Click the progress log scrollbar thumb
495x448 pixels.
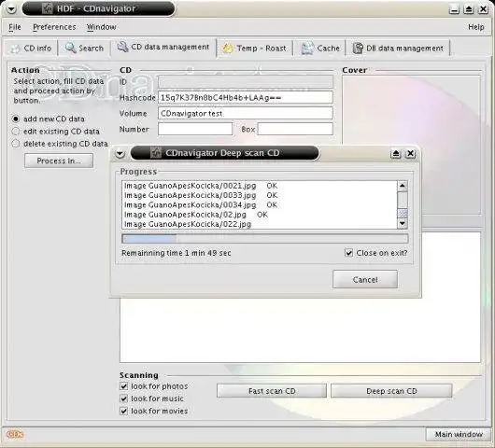403,214
